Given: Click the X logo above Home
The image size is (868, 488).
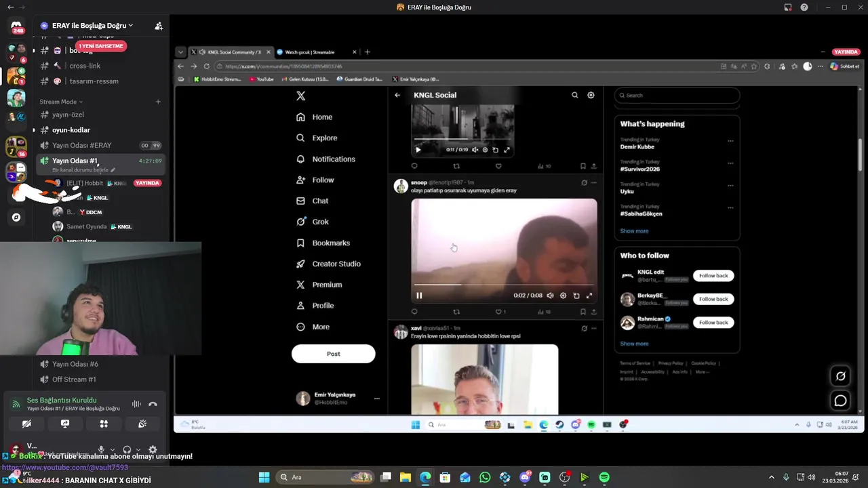Looking at the screenshot, I should click(x=301, y=96).
